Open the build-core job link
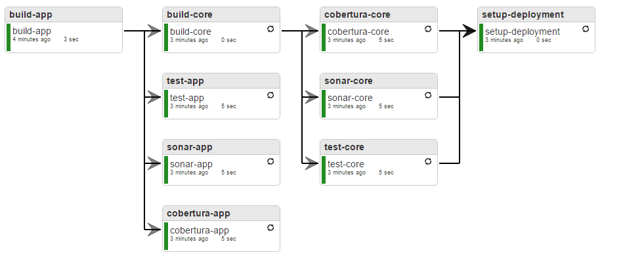The height and width of the screenshot is (265, 644). [x=191, y=31]
